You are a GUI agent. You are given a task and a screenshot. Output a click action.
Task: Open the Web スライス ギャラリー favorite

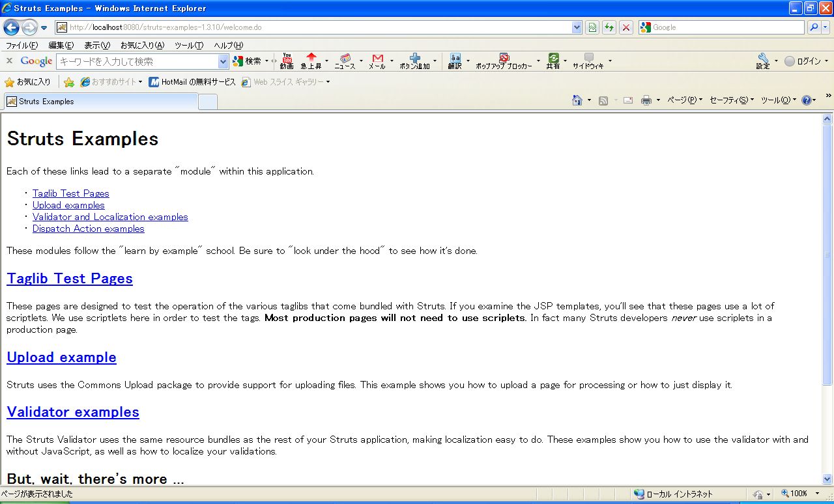(x=285, y=82)
